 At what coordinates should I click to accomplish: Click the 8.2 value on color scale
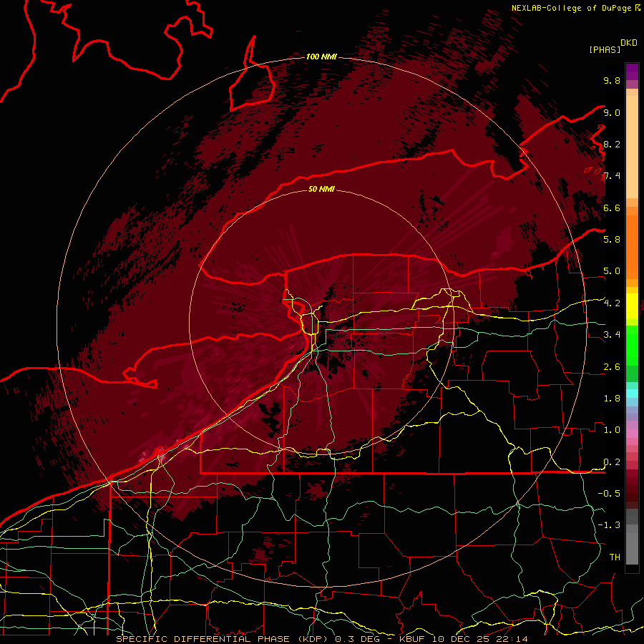[x=612, y=145]
